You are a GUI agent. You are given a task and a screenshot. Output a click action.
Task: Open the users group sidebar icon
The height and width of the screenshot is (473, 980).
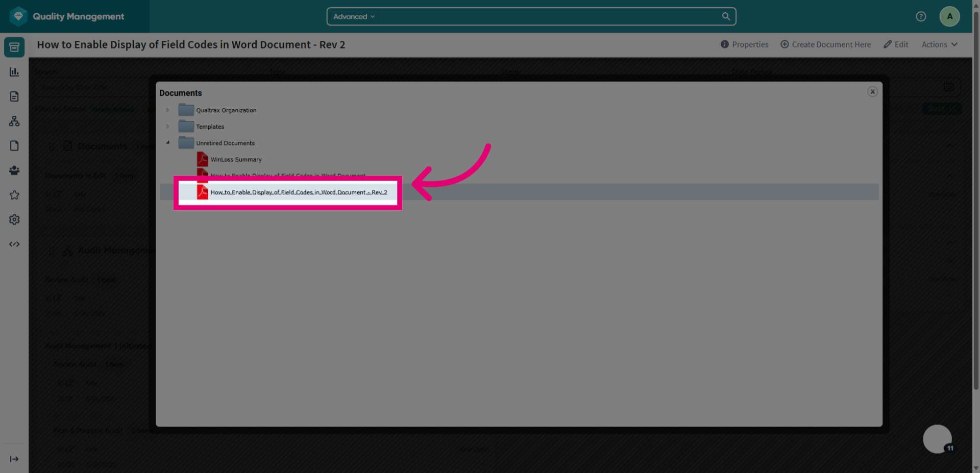[x=14, y=170]
